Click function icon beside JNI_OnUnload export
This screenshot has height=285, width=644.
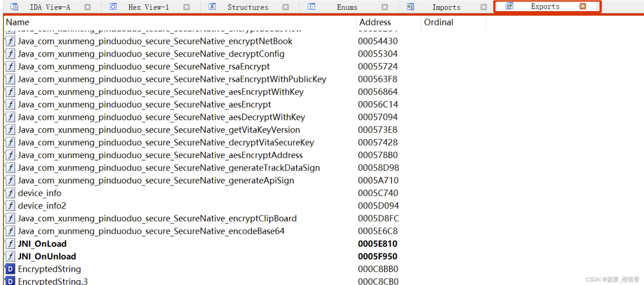coord(10,256)
